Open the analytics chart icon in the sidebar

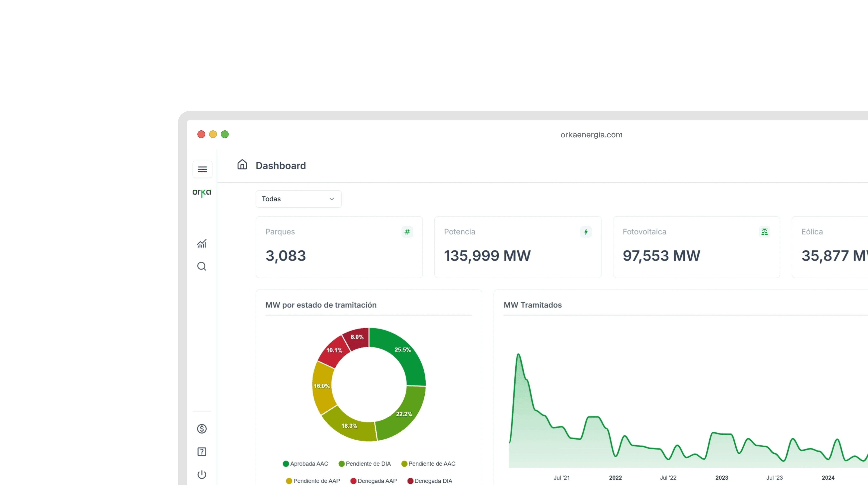[x=201, y=243]
